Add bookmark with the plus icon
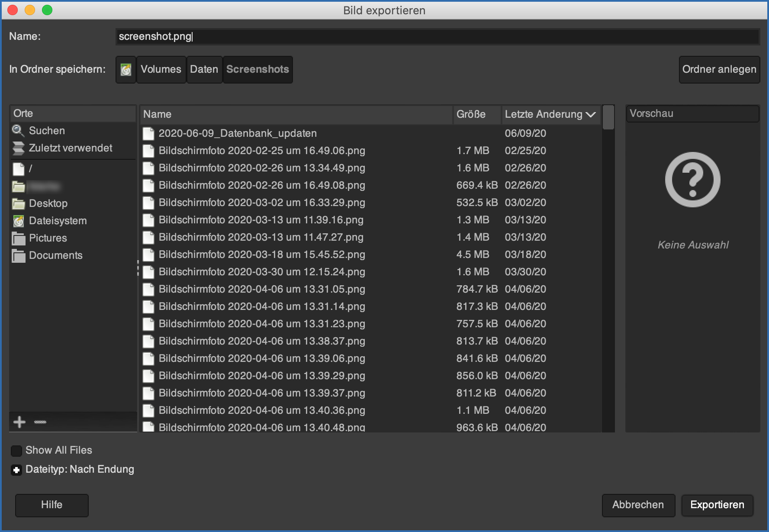 coord(19,422)
